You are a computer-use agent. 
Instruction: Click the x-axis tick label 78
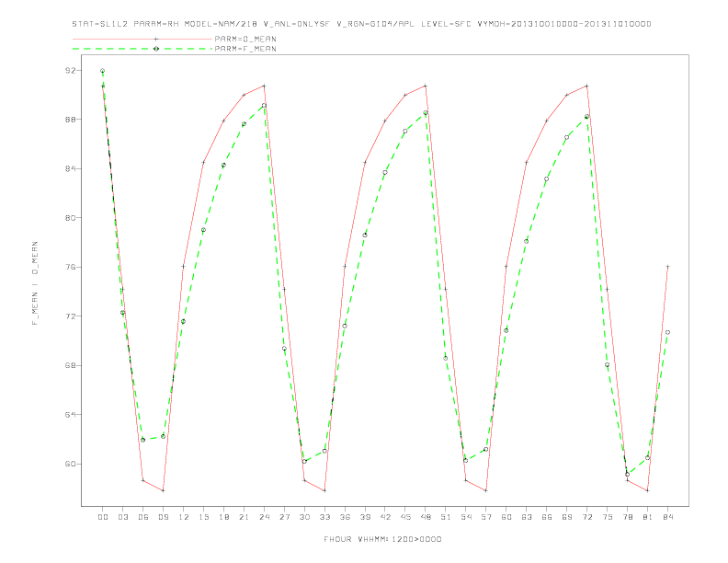point(627,517)
